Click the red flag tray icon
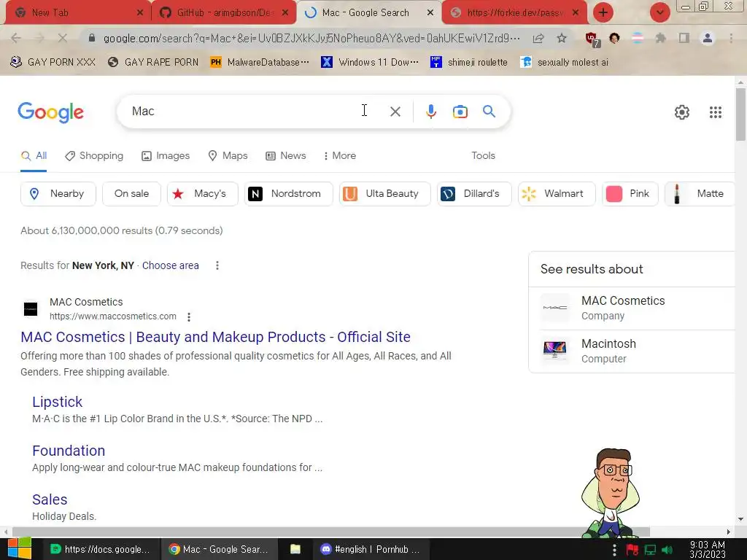Viewport: 747px width, 560px height. (x=632, y=550)
